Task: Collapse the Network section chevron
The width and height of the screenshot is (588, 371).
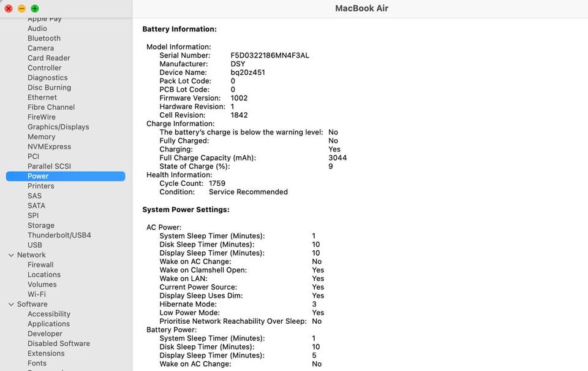Action: 11,255
